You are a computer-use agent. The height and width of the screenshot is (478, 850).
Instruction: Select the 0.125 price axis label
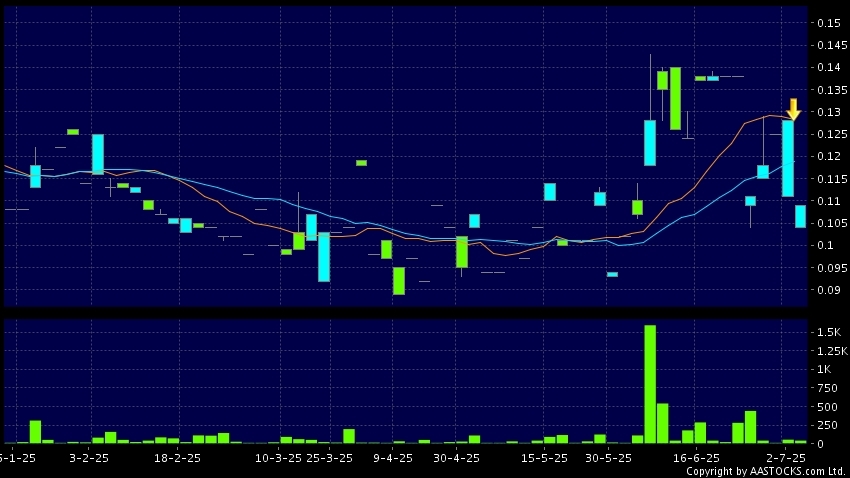coord(832,134)
